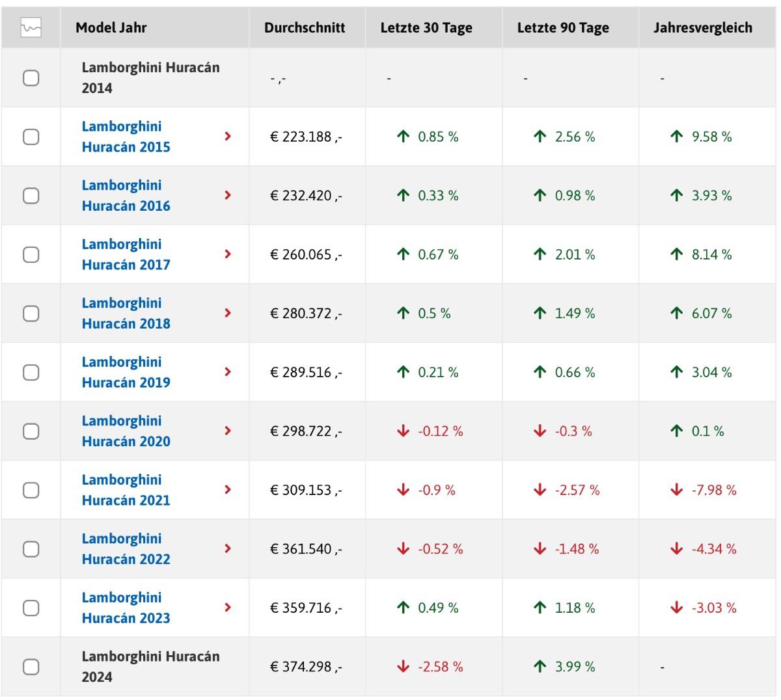Tick the Huracán 2021 row checkbox

[x=31, y=490]
